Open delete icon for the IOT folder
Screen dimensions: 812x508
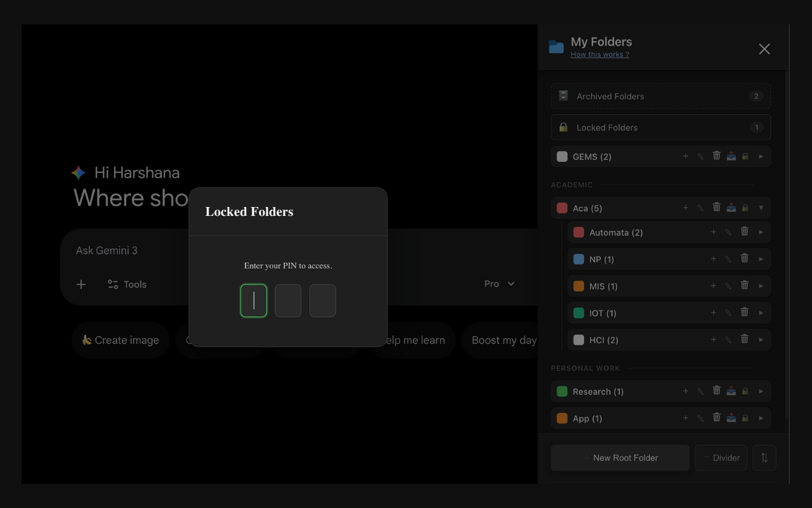pyautogui.click(x=744, y=312)
